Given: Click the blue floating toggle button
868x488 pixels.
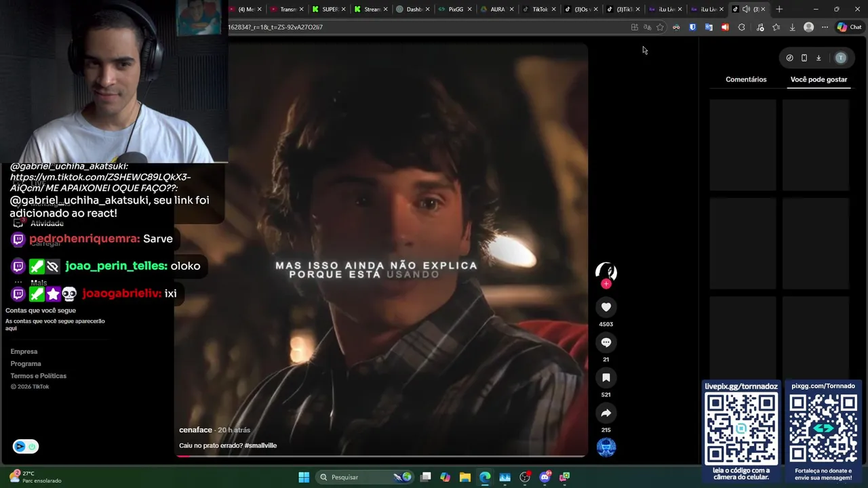Looking at the screenshot, I should pyautogui.click(x=26, y=446).
